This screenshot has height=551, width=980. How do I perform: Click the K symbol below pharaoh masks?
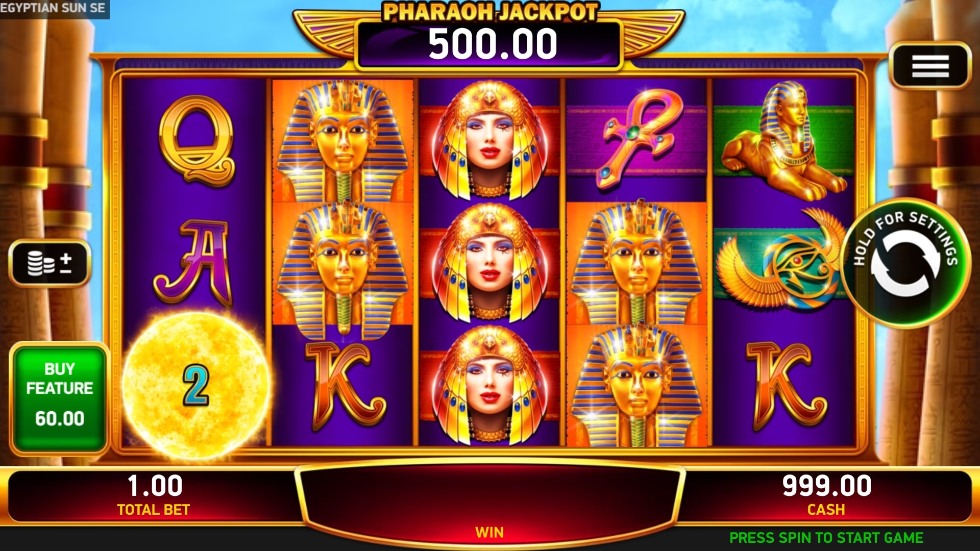coord(345,386)
